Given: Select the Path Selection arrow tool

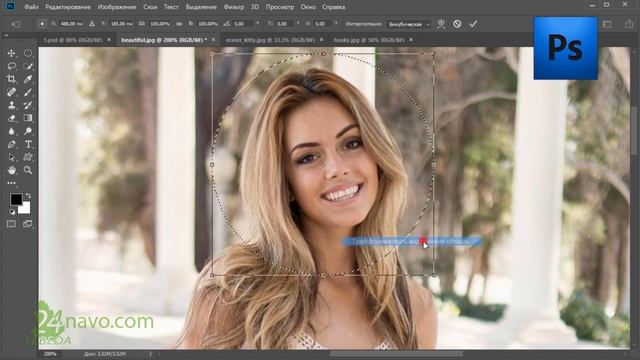Looking at the screenshot, I should click(11, 158).
